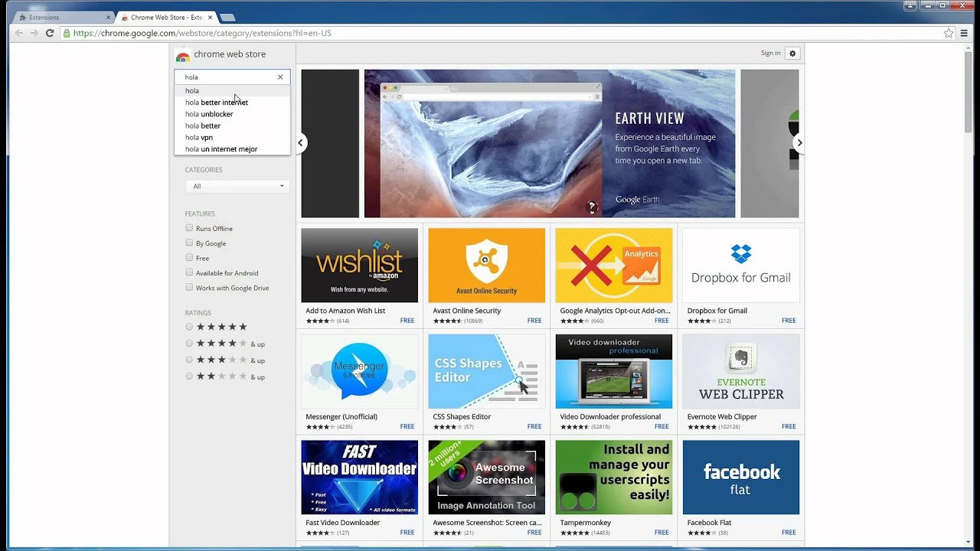Choose 'hola better' suggestion
Screen dimensions: 980x551
pyautogui.click(x=232, y=126)
